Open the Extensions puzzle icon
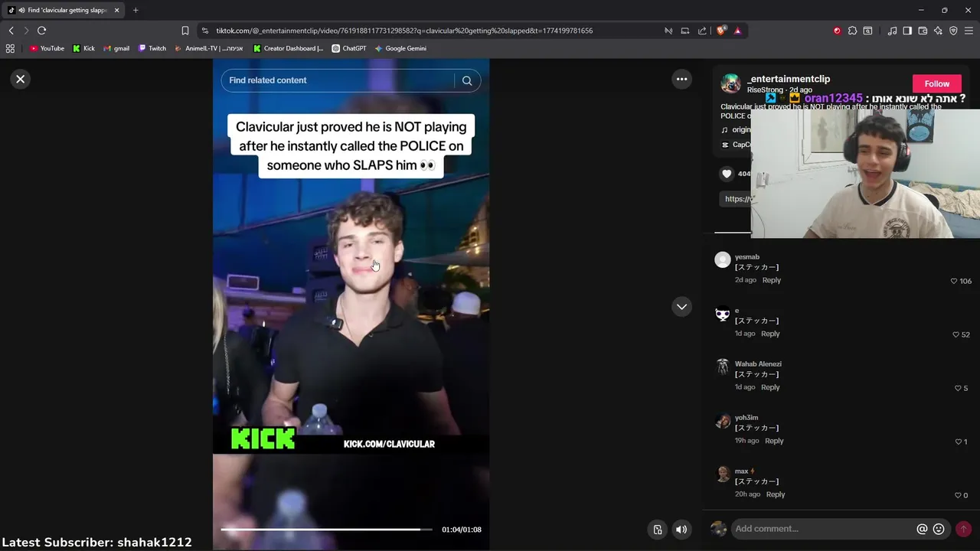Image resolution: width=980 pixels, height=551 pixels. coord(852,31)
